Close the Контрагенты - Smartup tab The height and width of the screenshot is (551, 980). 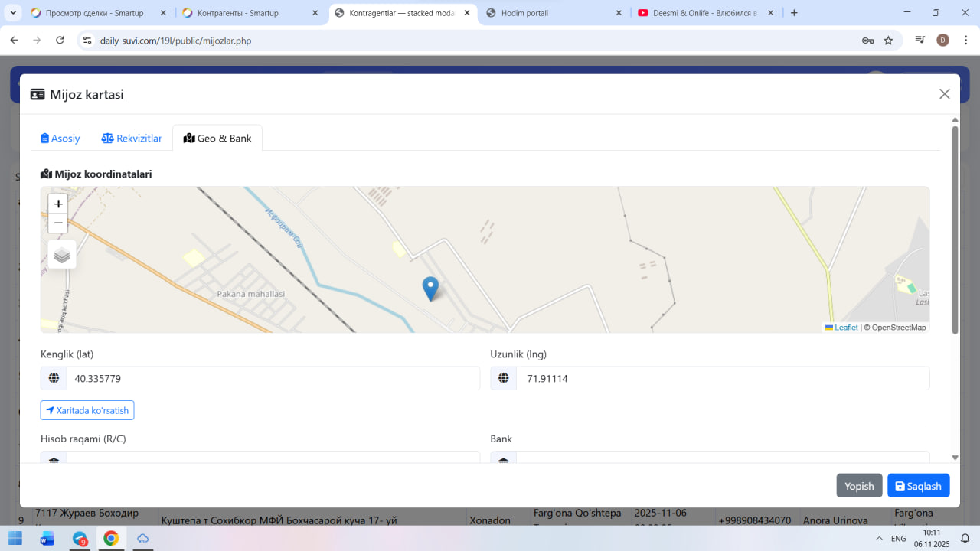coord(315,13)
